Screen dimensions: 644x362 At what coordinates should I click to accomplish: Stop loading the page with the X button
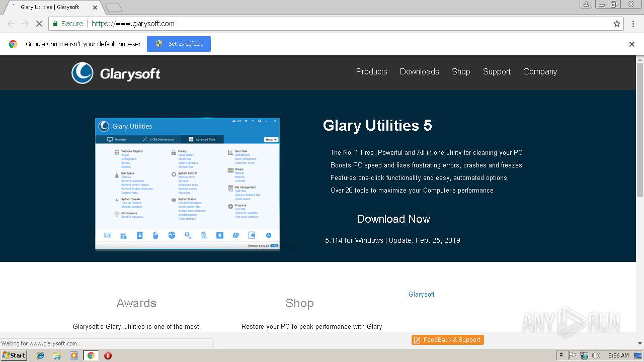point(39,24)
